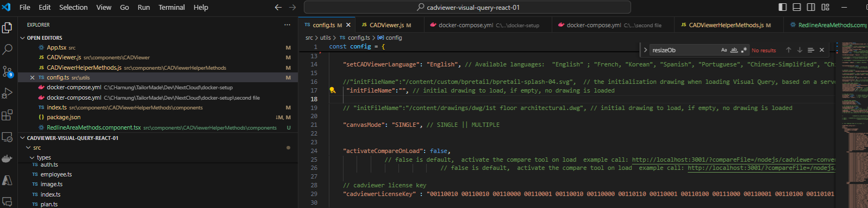Open package.json from Open Editors
Screen dimensions: 868x208
[x=158, y=117]
